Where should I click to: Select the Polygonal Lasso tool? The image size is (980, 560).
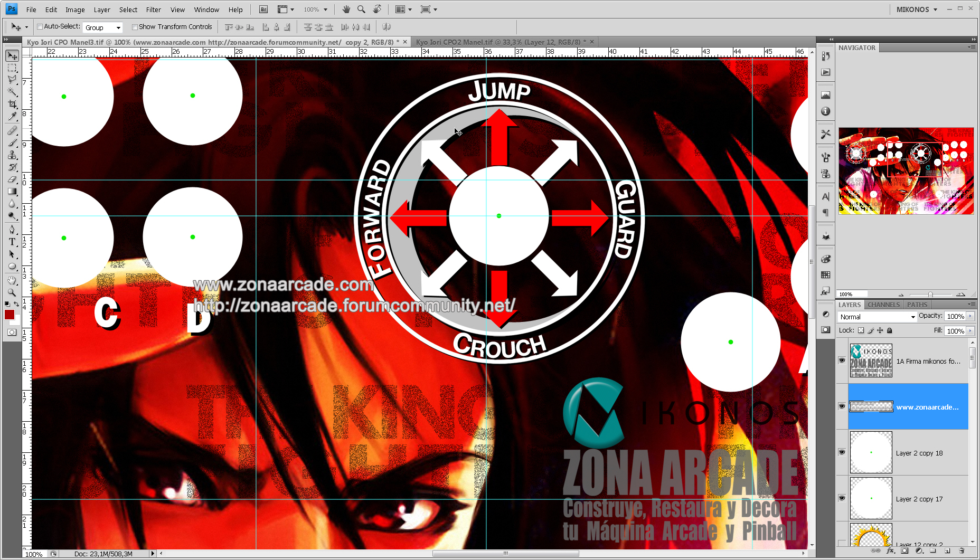click(12, 80)
